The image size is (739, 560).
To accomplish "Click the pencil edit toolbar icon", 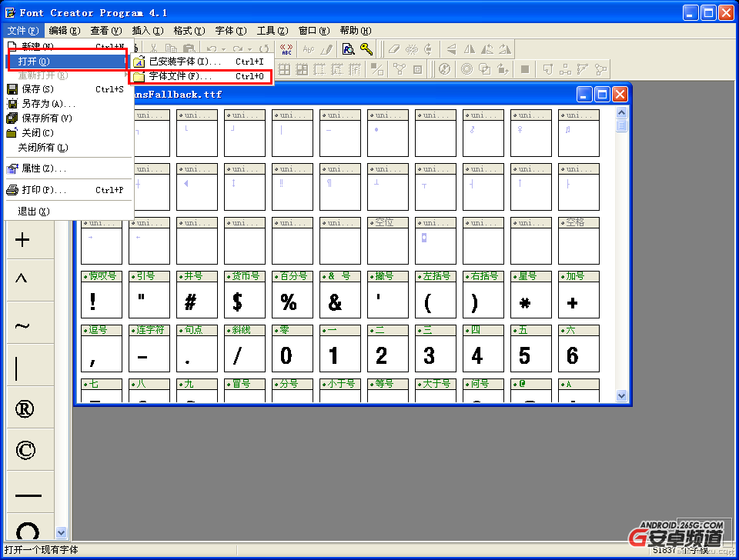I will (326, 49).
